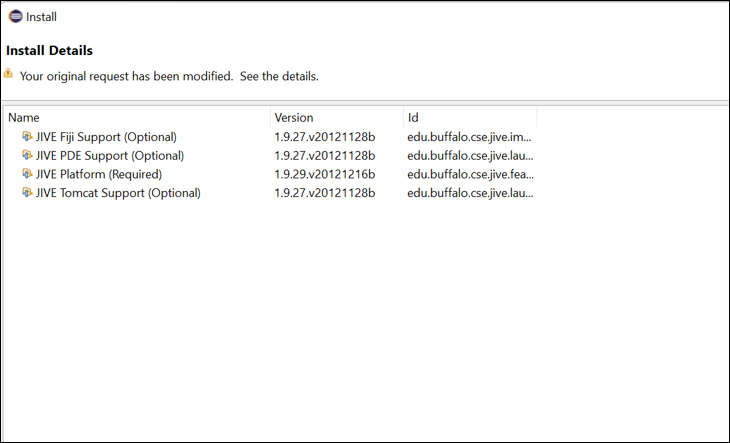Image resolution: width=730 pixels, height=443 pixels.
Task: Click the Install Details heading
Action: [50, 50]
